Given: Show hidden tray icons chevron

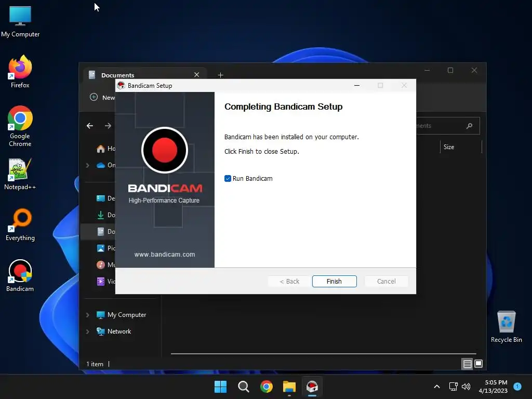Looking at the screenshot, I should click(437, 387).
